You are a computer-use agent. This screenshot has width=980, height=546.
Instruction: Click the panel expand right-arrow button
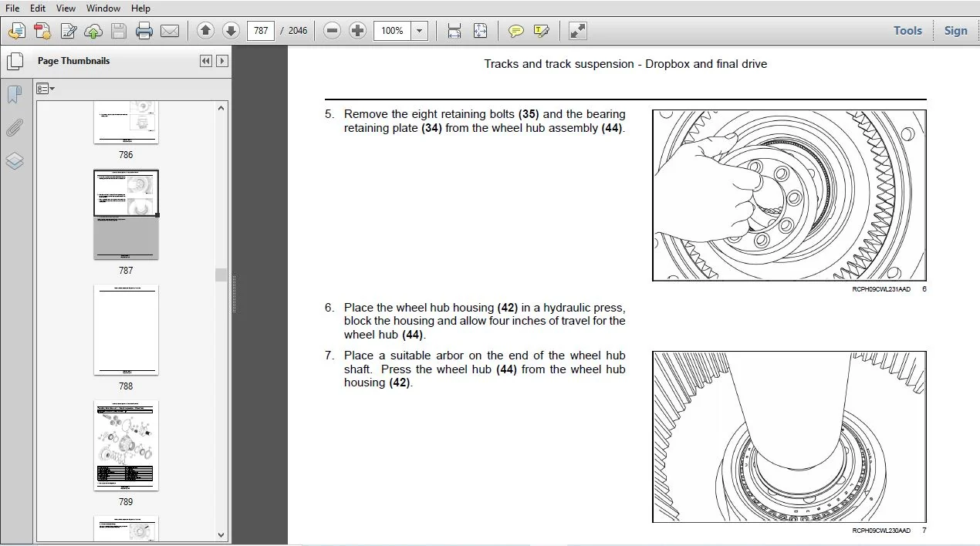222,61
